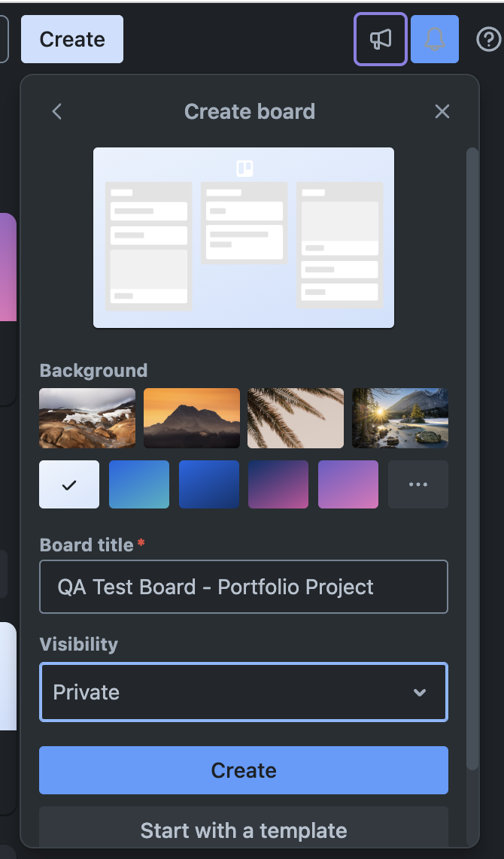Click the Board title input field
504x859 pixels.
pos(244,587)
